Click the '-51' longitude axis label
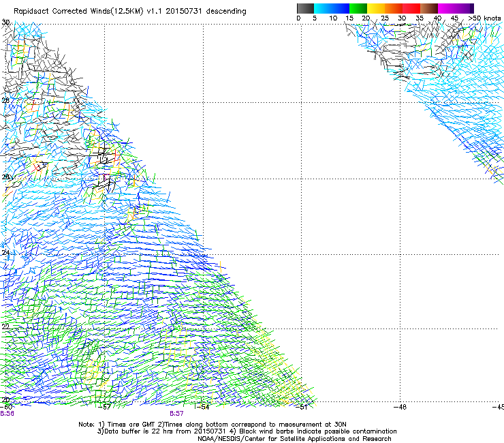504x443 pixels. tap(301, 407)
